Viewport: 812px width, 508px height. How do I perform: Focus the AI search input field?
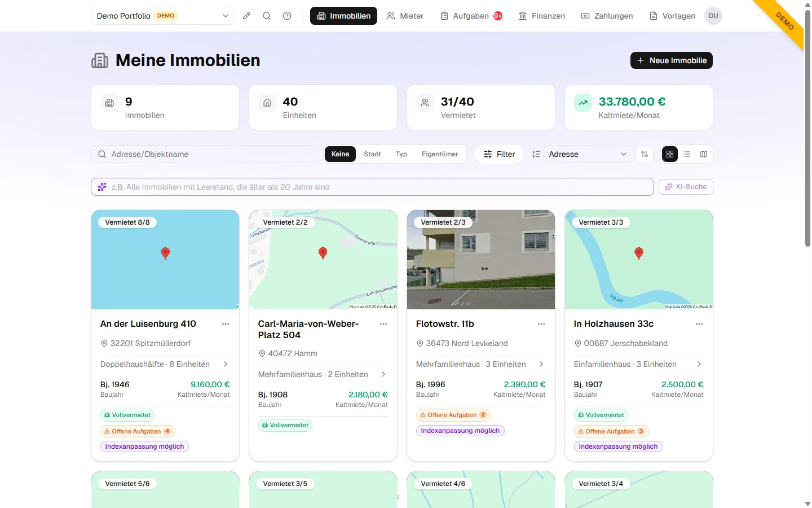point(372,187)
